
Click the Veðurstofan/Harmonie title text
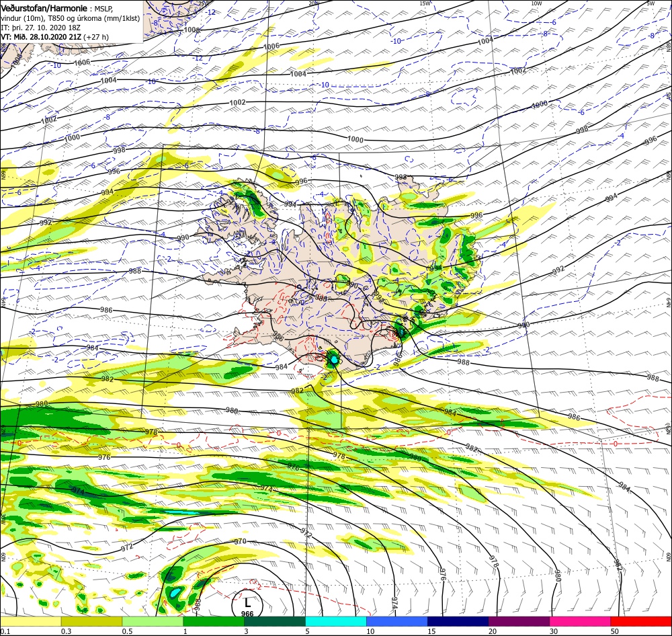tap(44, 8)
